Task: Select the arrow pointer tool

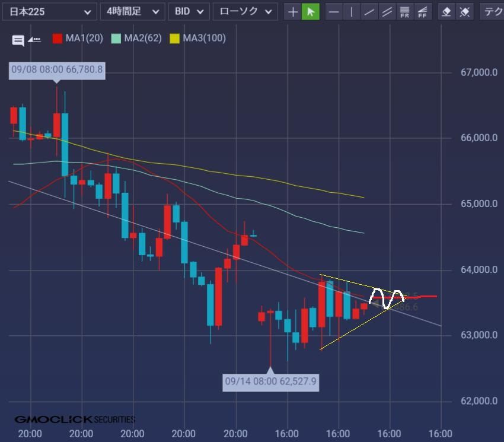Action: (311, 12)
